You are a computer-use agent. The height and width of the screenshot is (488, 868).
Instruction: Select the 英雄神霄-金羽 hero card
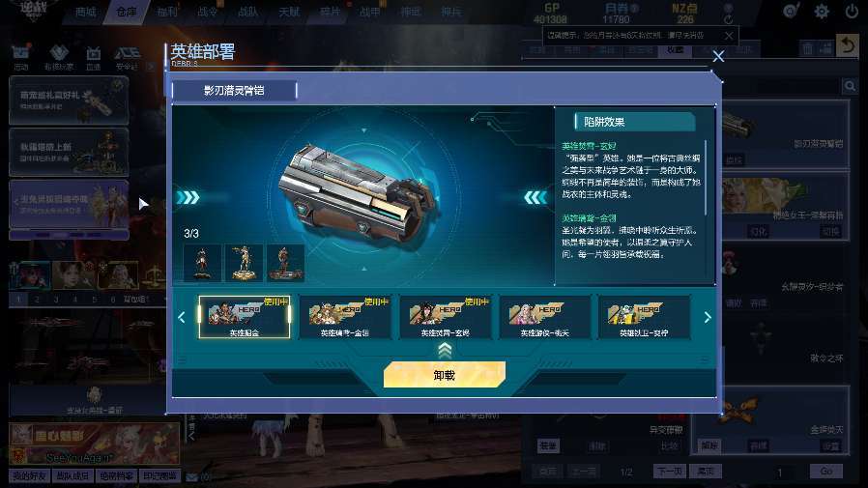(x=345, y=317)
